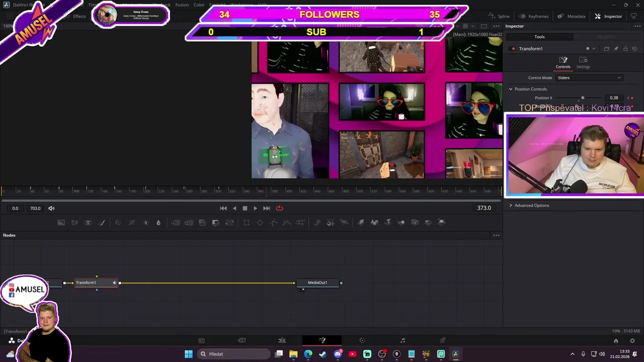Image resolution: width=644 pixels, height=362 pixels.
Task: Add a Polygon mask from toolbar
Action: (x=274, y=222)
